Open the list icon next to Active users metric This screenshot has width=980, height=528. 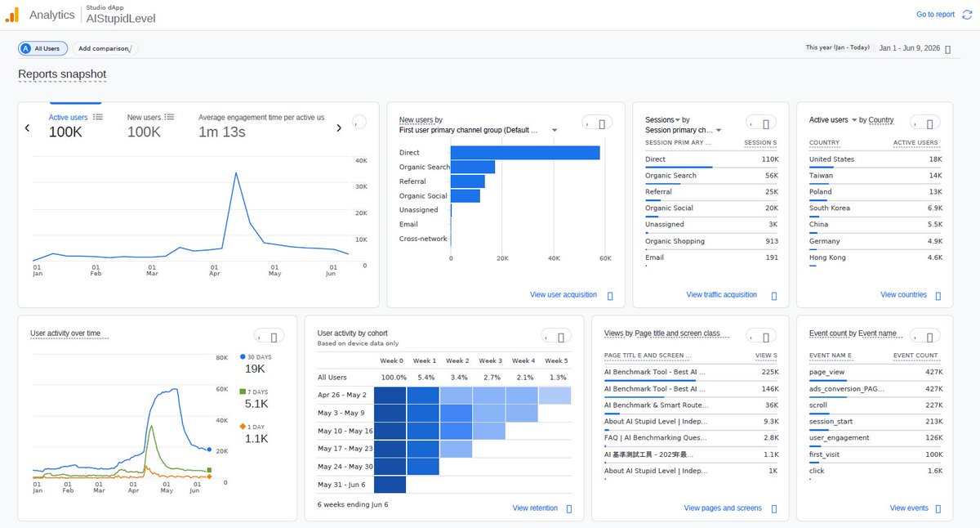click(98, 118)
